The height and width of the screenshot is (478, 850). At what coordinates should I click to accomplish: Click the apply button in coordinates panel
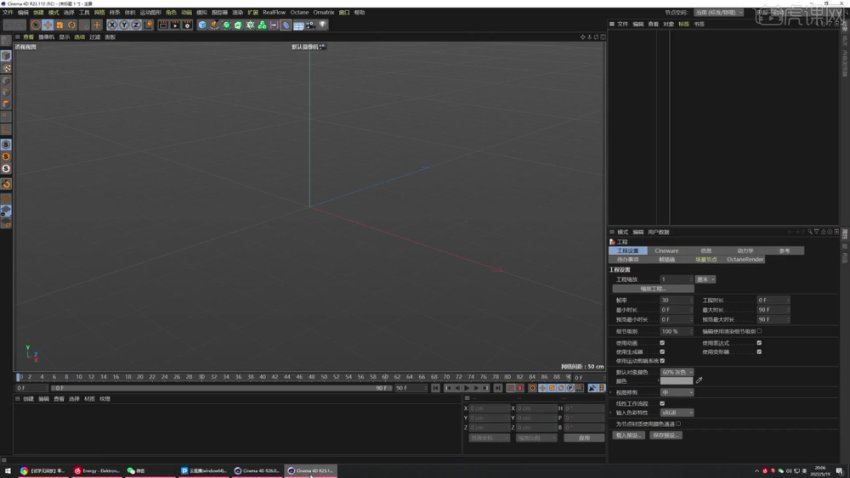[x=584, y=438]
